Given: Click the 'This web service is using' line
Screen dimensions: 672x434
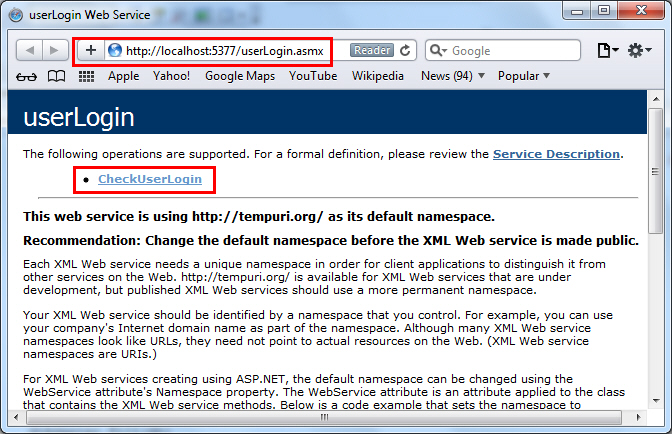Looking at the screenshot, I should tap(259, 217).
